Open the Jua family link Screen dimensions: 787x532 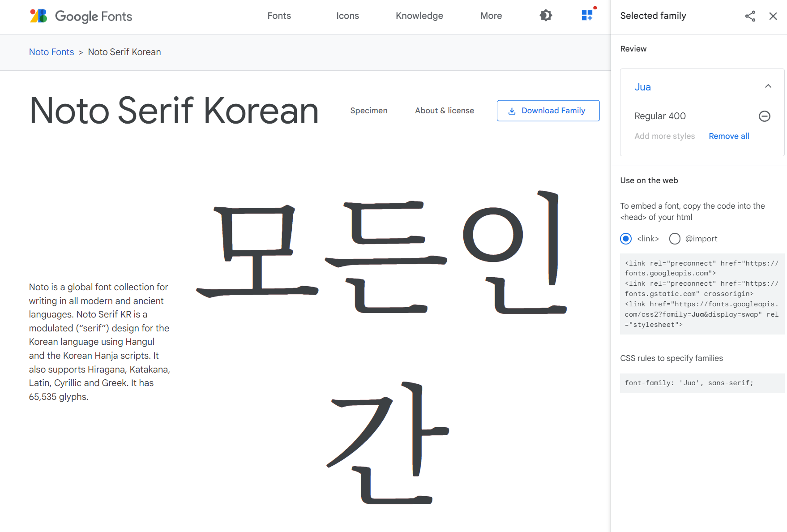(x=642, y=87)
